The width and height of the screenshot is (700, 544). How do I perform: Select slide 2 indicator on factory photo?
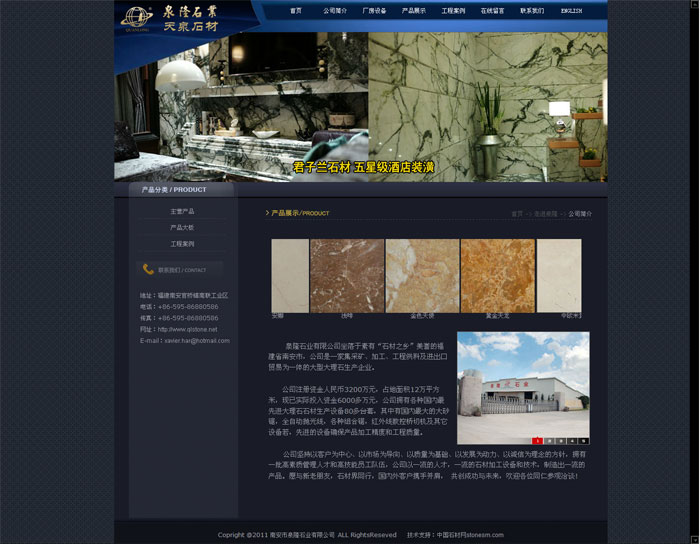(x=549, y=440)
